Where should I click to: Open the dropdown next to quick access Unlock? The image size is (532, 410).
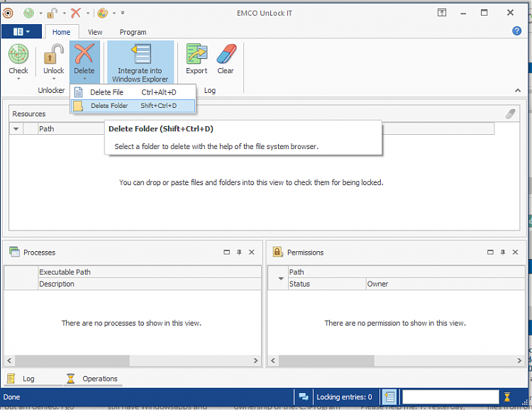tap(64, 13)
